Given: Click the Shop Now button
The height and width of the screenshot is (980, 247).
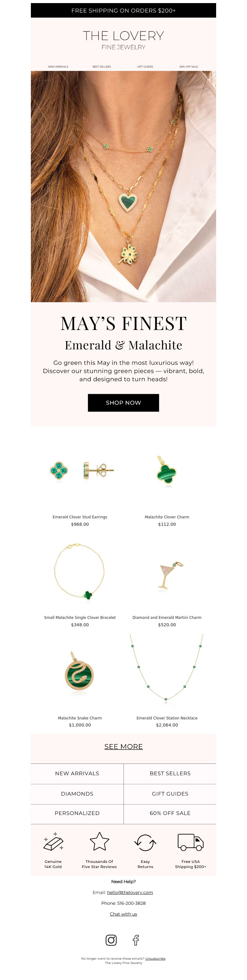Looking at the screenshot, I should [x=124, y=402].
